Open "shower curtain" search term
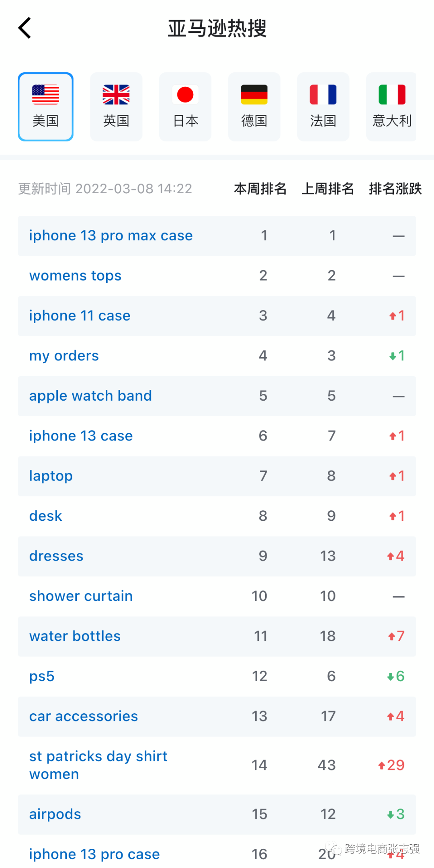 (81, 596)
